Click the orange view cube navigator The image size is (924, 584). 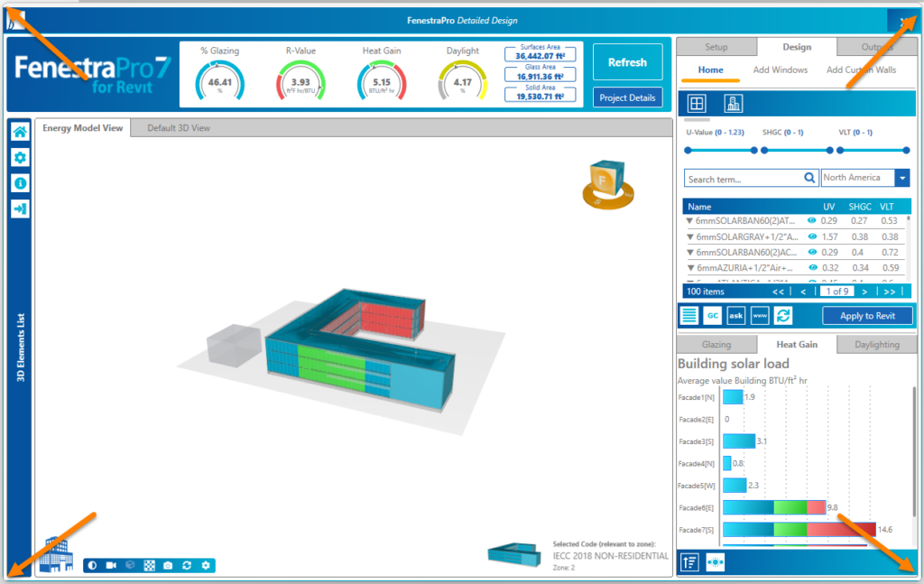[x=607, y=184]
